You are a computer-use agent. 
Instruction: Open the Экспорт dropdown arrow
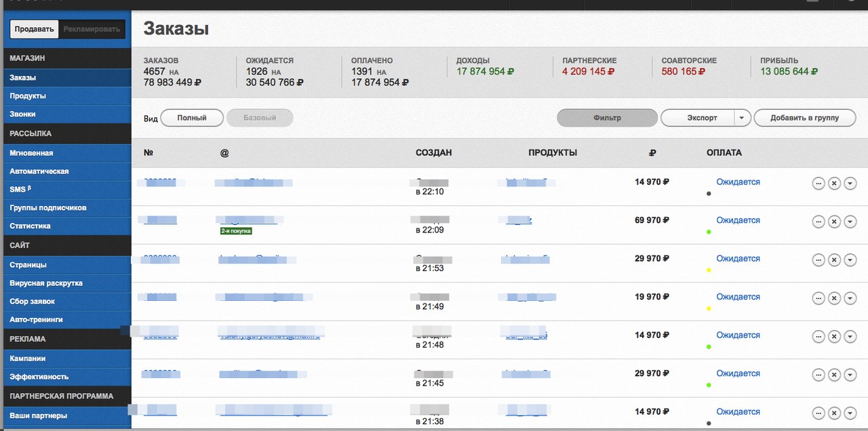point(741,118)
